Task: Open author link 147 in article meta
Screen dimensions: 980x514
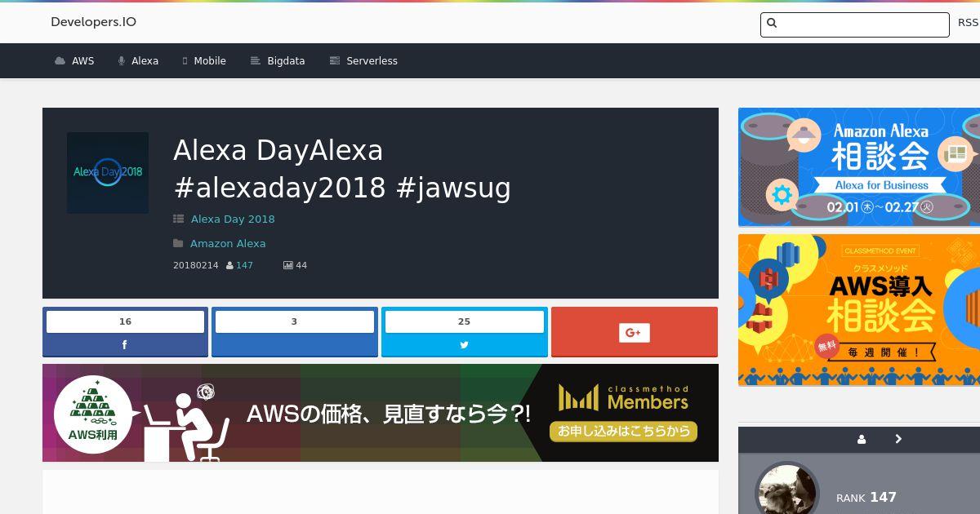Action: [244, 265]
